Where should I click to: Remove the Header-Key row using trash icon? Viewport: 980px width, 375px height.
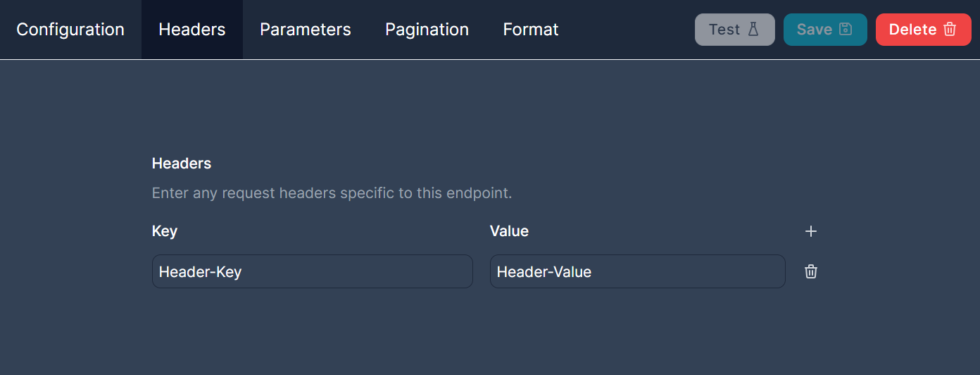pyautogui.click(x=811, y=271)
